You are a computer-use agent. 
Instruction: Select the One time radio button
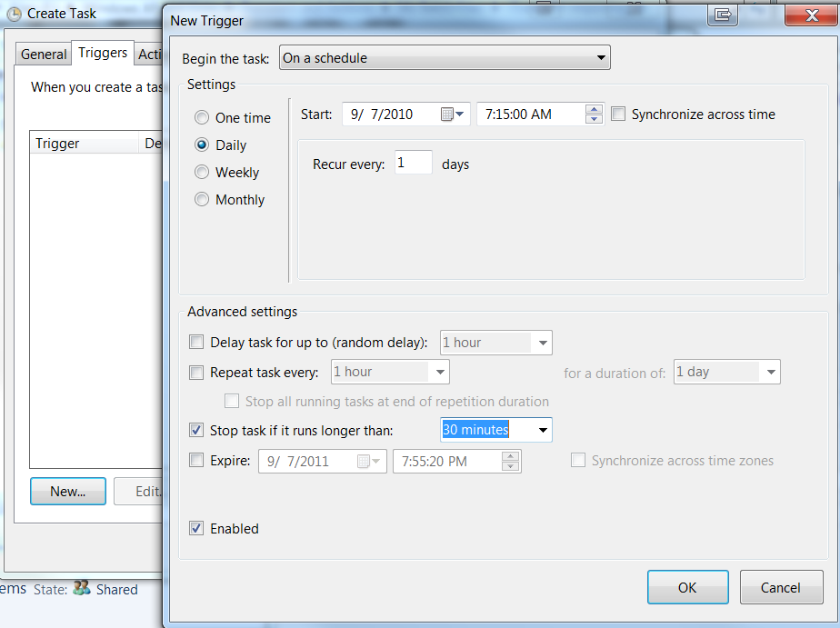click(x=202, y=118)
